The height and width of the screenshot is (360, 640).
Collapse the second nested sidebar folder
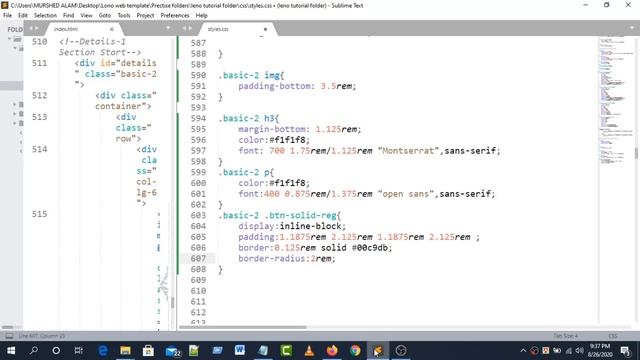(x=15, y=48)
